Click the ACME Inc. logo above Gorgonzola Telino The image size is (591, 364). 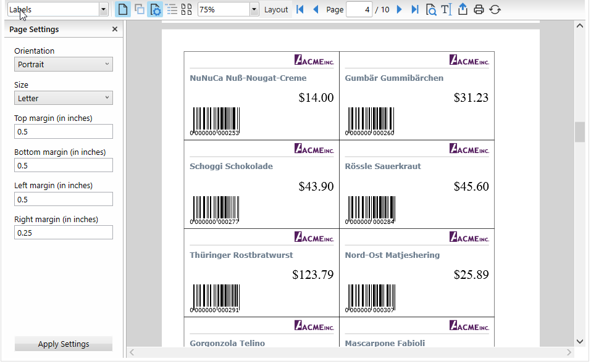[x=314, y=325]
